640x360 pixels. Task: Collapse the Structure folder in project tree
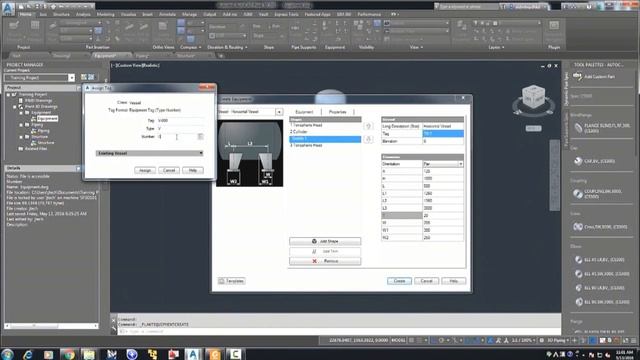(21, 137)
